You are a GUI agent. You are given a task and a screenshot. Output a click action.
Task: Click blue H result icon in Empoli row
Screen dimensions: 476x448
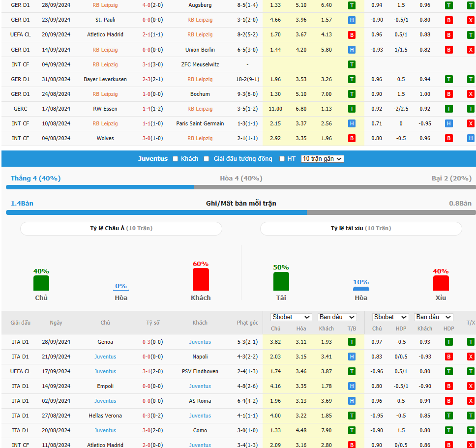tap(352, 387)
